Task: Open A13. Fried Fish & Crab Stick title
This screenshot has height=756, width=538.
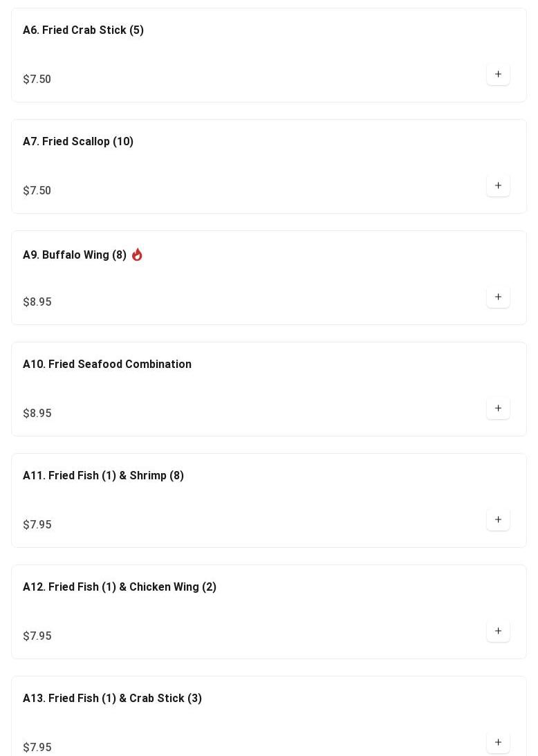Action: tap(112, 699)
